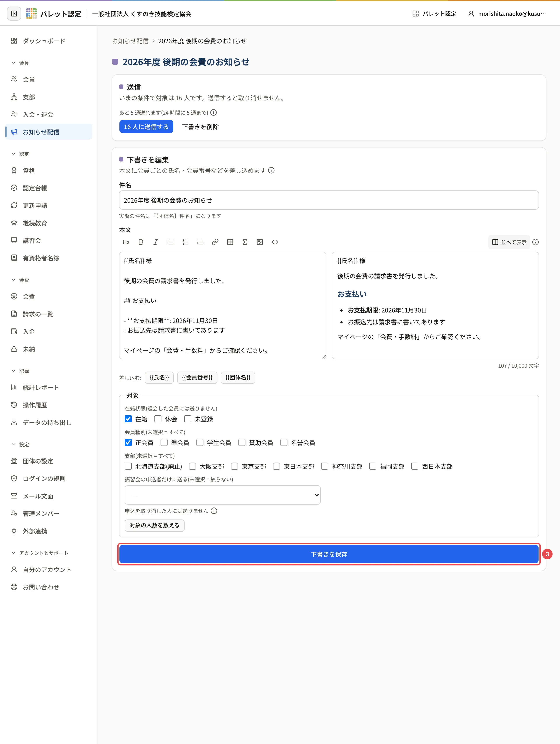Screen dimensions: 560x744
Task: Save the draft with 下書きを保存
Action: (329, 554)
